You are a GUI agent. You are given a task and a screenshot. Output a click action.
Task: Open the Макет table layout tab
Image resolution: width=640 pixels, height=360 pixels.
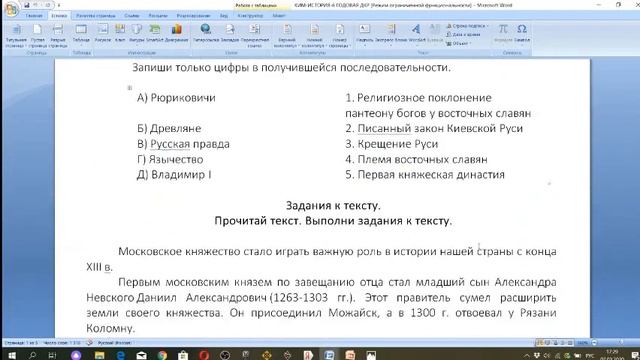[x=279, y=16]
